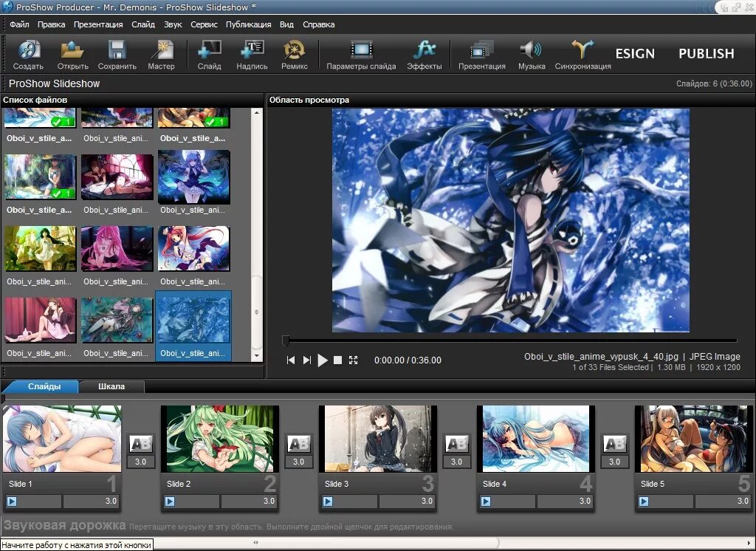Viewport: 756px width, 551px height.
Task: Click transition time 3.0 after Slide 1
Action: [x=140, y=462]
